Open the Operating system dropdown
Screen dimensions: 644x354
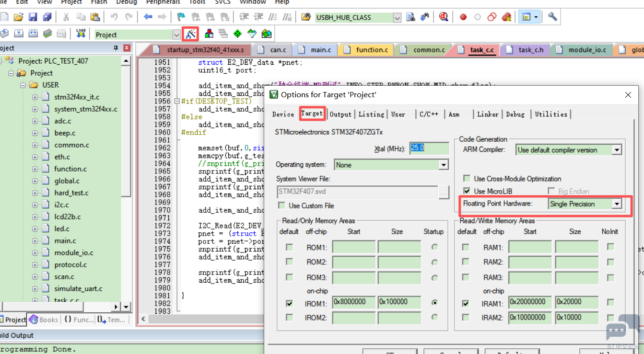(x=443, y=165)
